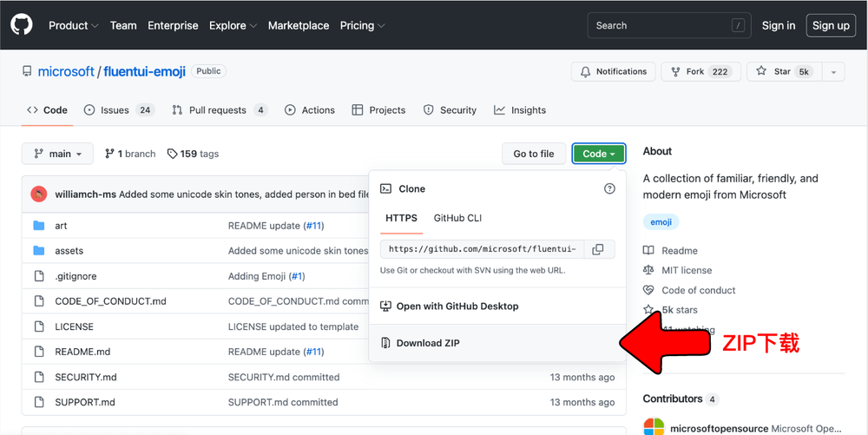The image size is (868, 435).
Task: Copy the HTTPS clone URL
Action: (x=598, y=249)
